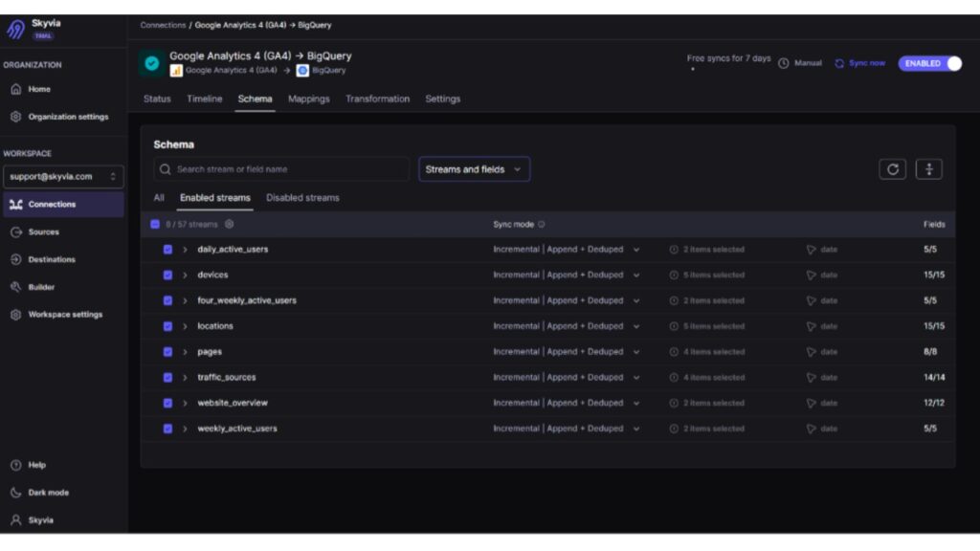
Task: Click the green connection status check icon
Action: tap(152, 63)
